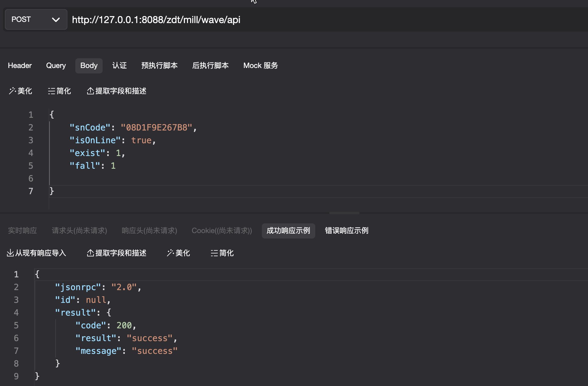Image resolution: width=588 pixels, height=386 pixels.
Task: Switch to 错误响应示例 tab
Action: point(347,231)
